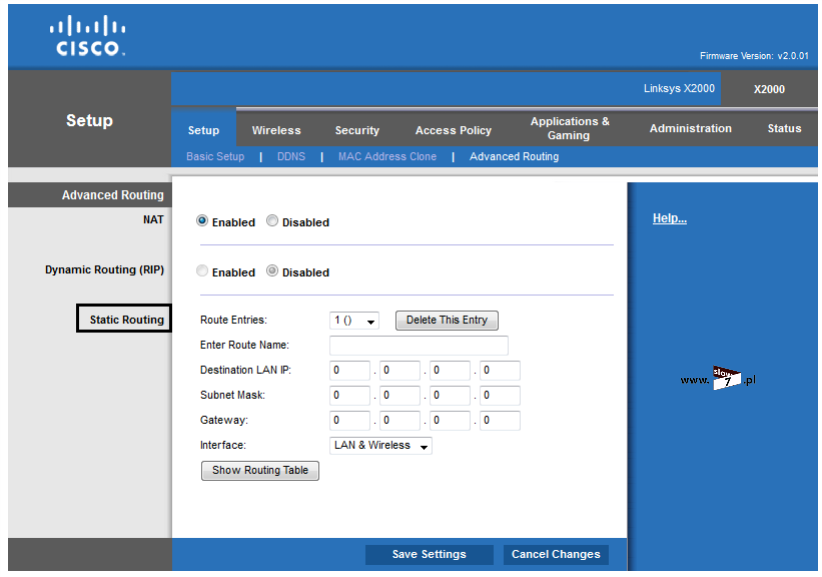Viewport: 822px width, 577px height.
Task: Open the Administration tab
Action: coord(690,129)
